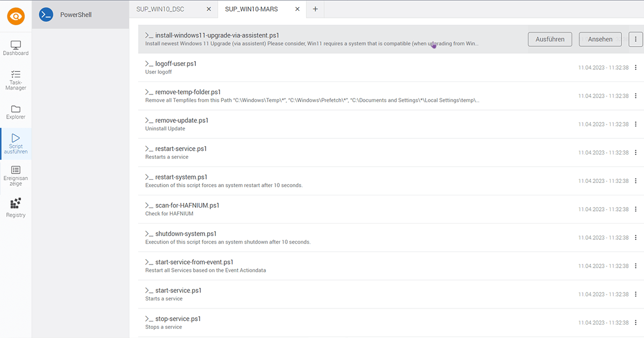Open the Task-Manager section
This screenshot has width=644, height=338.
click(16, 80)
